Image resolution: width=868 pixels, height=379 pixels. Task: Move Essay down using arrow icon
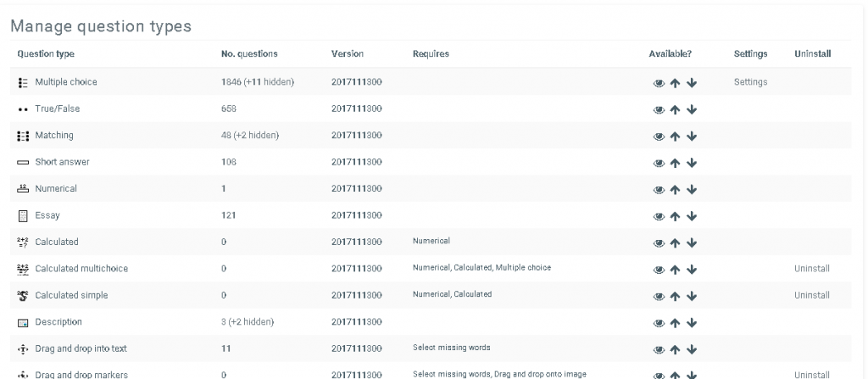point(692,216)
